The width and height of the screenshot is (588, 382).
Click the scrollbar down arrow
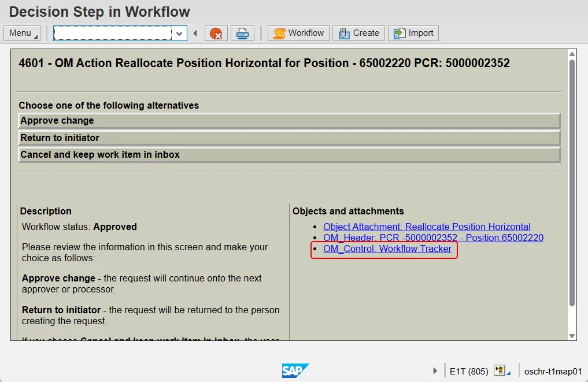[x=572, y=336]
